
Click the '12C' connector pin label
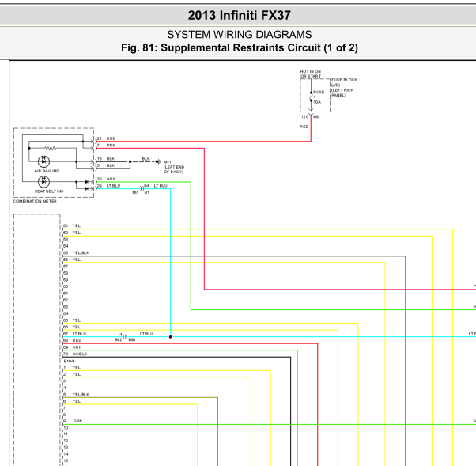point(304,116)
